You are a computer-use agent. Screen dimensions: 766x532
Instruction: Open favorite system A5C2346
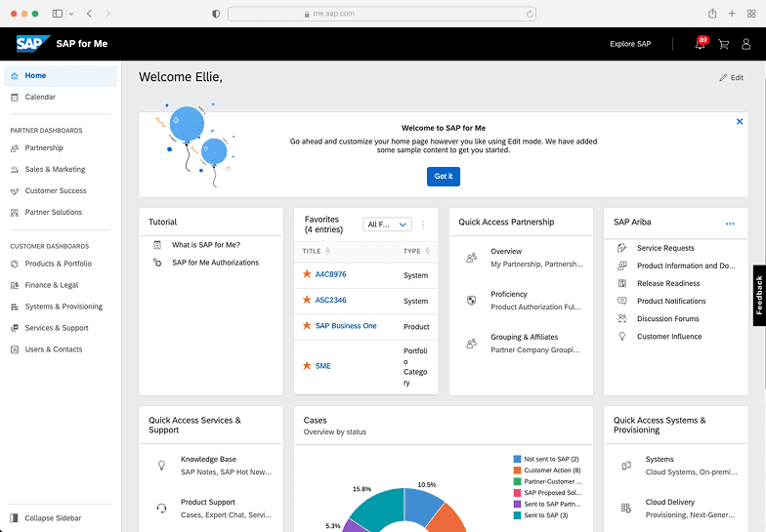[x=330, y=301]
